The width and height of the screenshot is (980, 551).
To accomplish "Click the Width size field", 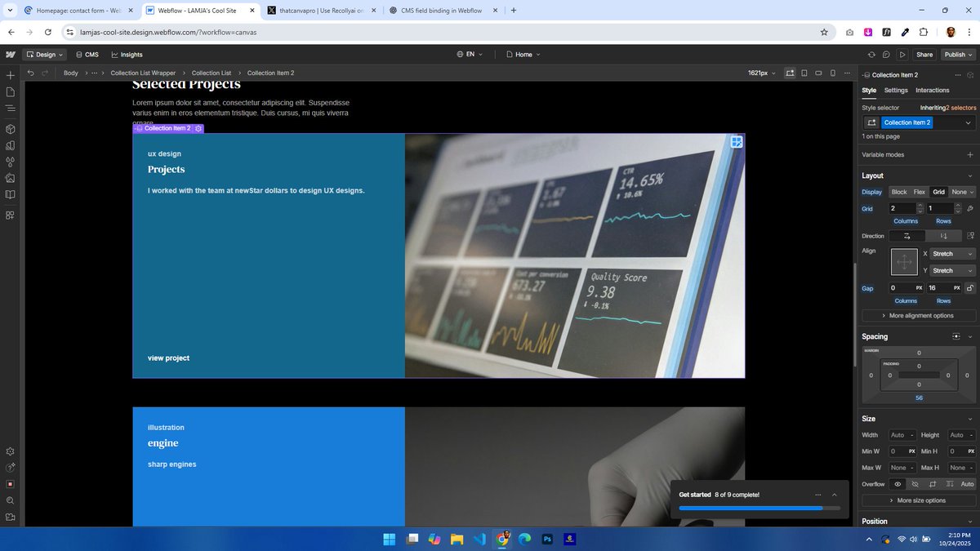I will (902, 435).
